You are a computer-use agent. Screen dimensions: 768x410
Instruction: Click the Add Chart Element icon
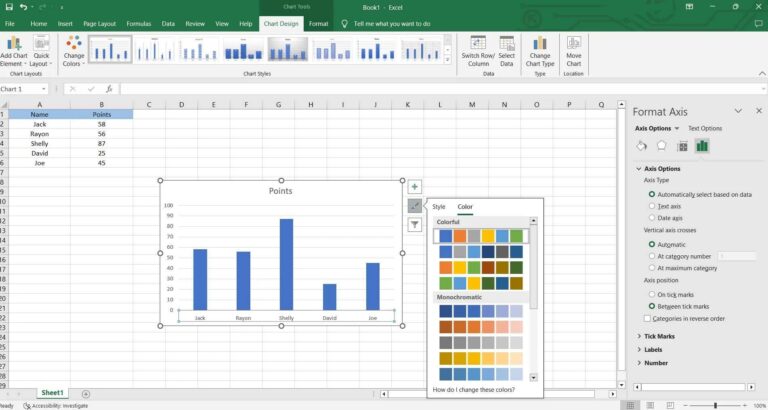coord(14,44)
